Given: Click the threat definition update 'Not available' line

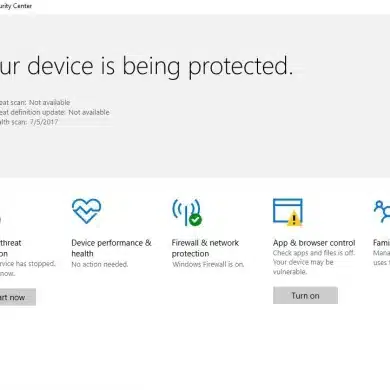Looking at the screenshot, I should click(x=55, y=112).
